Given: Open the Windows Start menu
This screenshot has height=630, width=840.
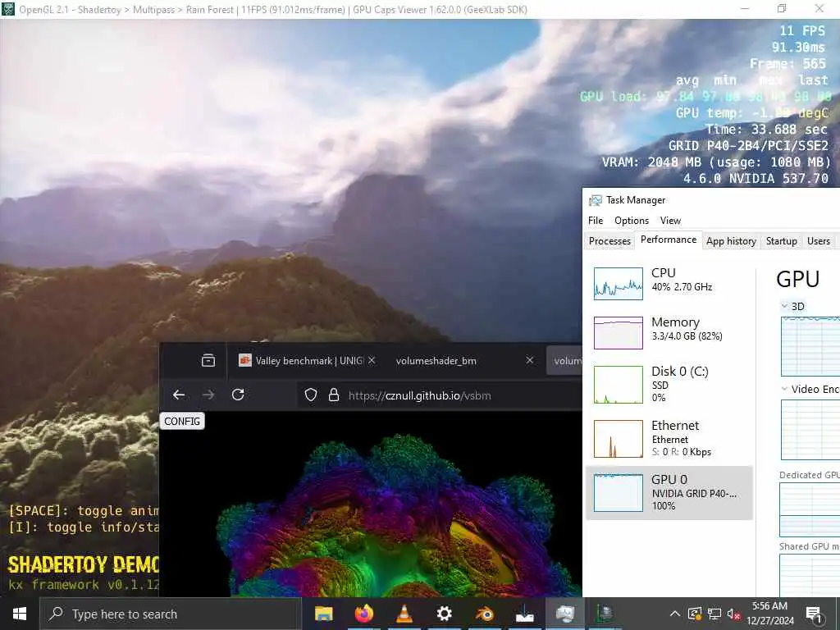Looking at the screenshot, I should tap(20, 614).
